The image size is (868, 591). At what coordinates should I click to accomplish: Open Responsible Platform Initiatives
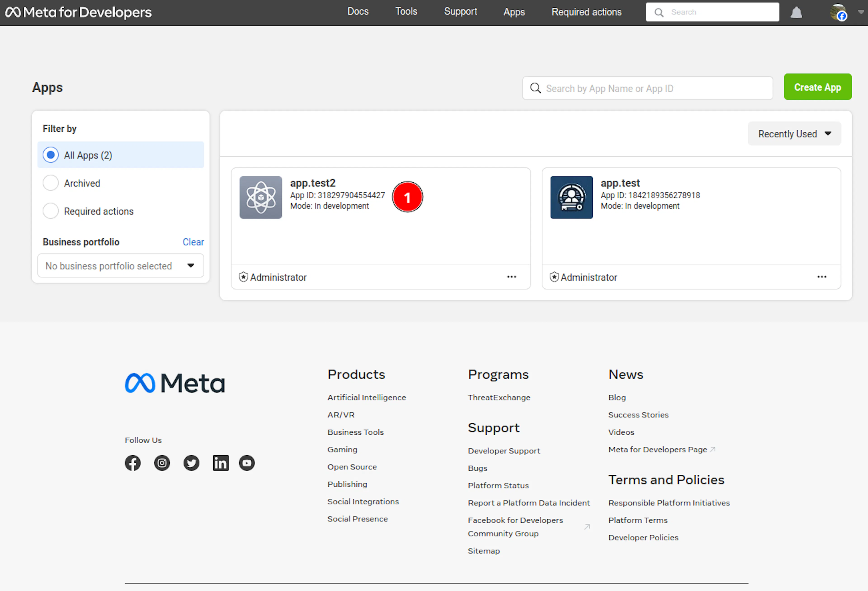tap(669, 503)
